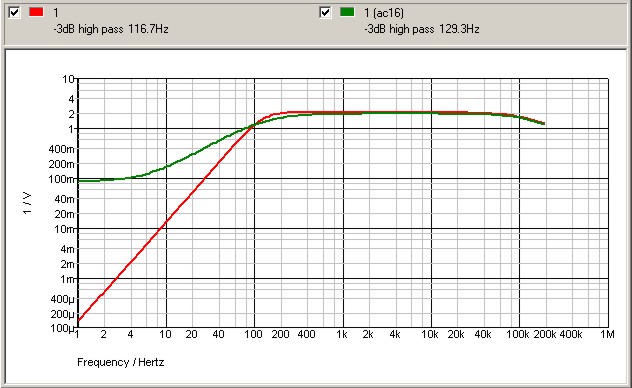This screenshot has height=388, width=632.
Task: Select the '-3dB high pass 129.3Hz' text
Action: pos(422,29)
